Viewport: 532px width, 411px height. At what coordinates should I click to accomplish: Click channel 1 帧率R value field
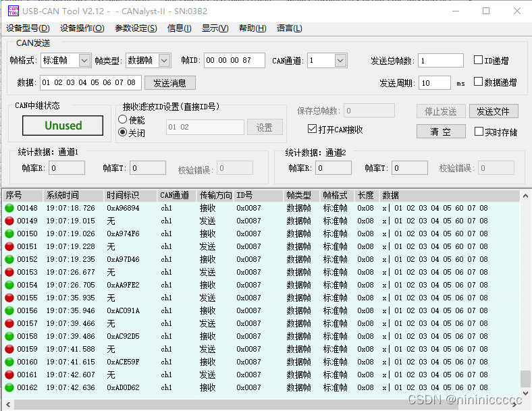coord(67,168)
